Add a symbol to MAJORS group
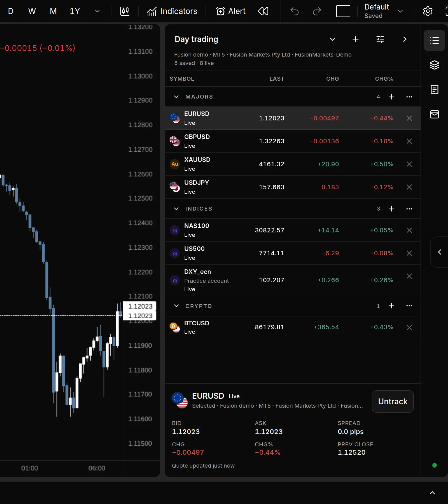The image size is (448, 504). point(391,97)
